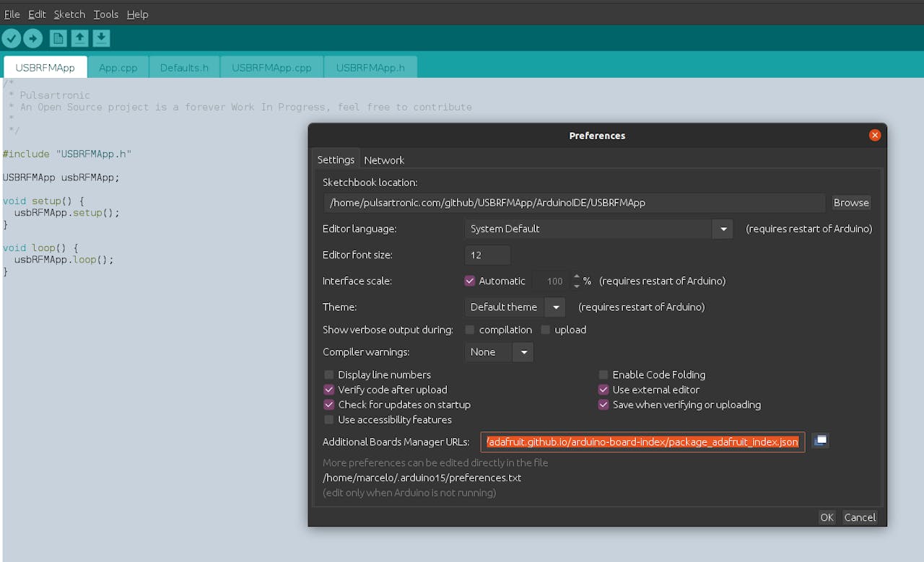
Task: Open the Compiler warnings dropdown
Action: [x=523, y=352]
